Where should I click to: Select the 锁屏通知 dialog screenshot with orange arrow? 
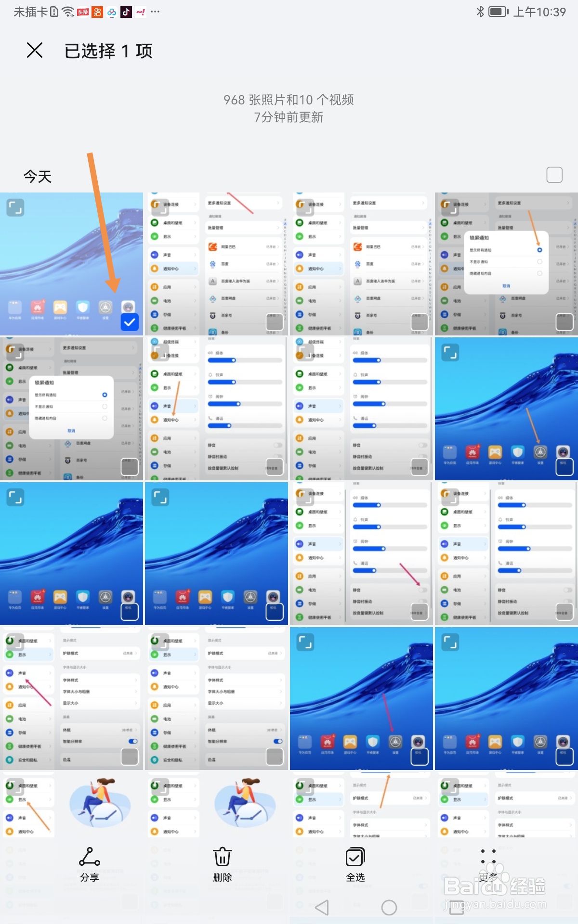coord(565,322)
